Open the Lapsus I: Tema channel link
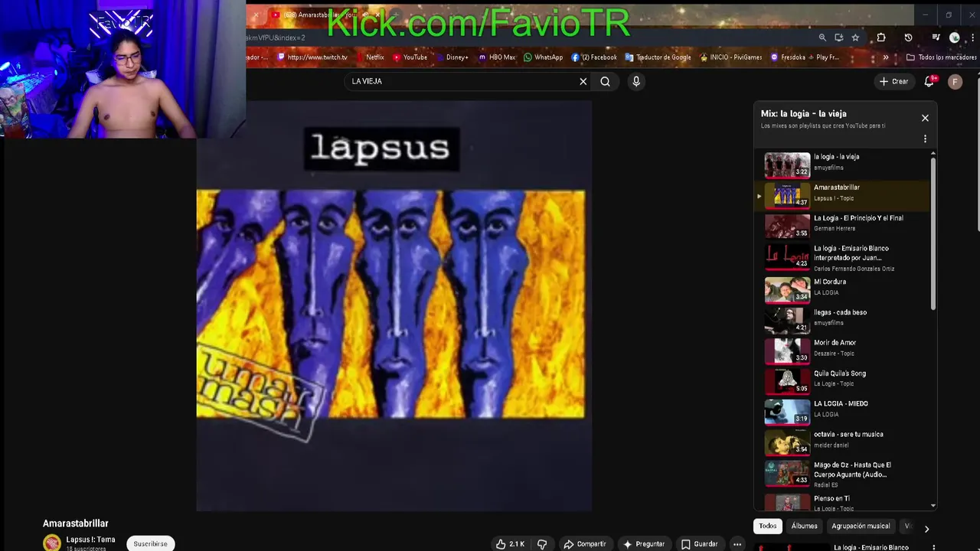 [90, 540]
